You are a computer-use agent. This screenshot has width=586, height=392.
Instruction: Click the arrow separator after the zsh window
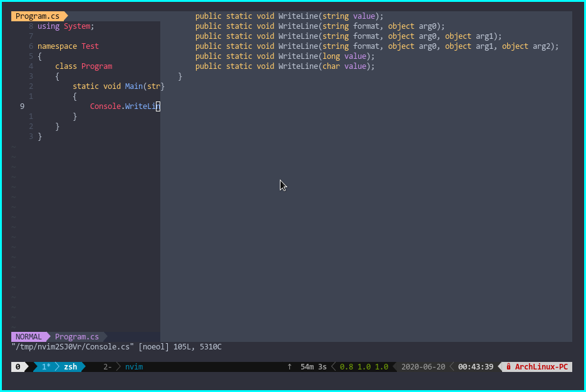pyautogui.click(x=83, y=367)
